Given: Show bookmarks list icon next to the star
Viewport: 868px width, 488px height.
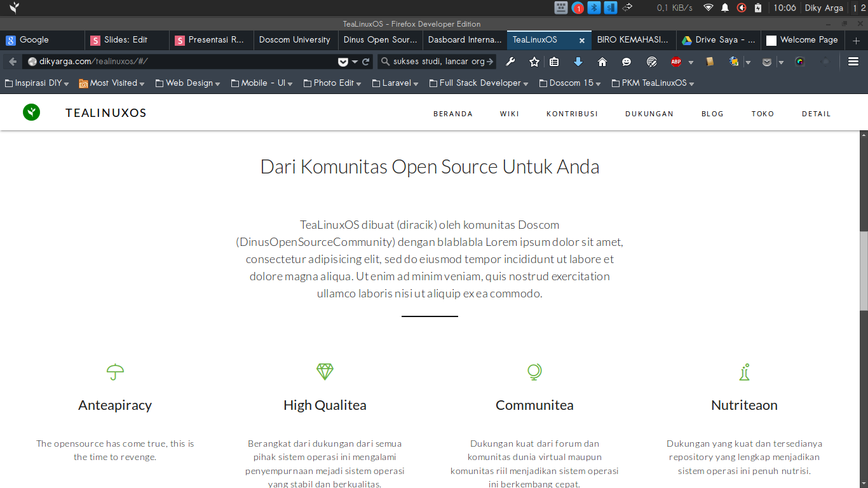Looking at the screenshot, I should pos(554,62).
